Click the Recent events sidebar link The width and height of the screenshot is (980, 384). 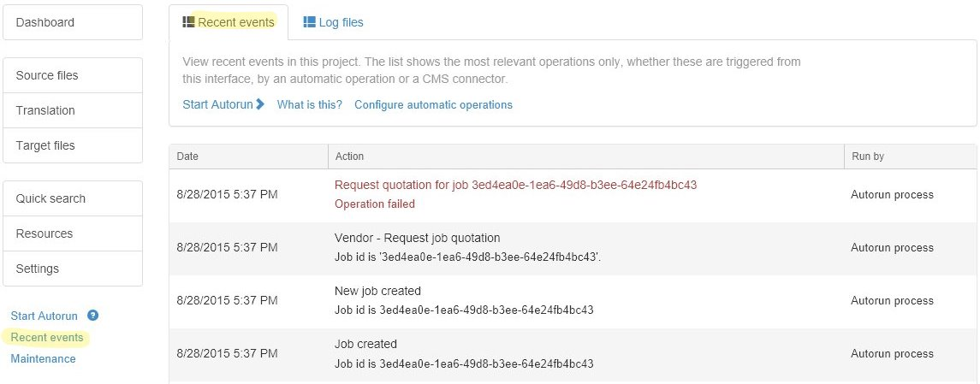(x=47, y=337)
